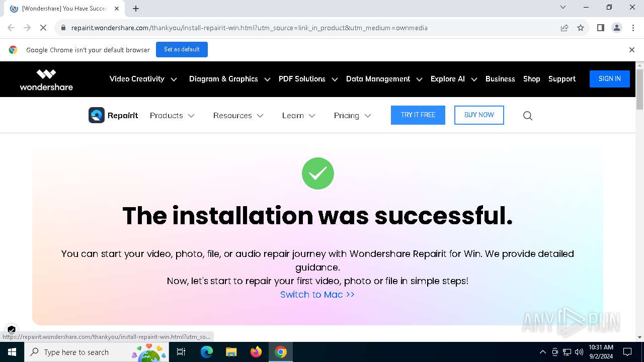The image size is (644, 362).
Task: Expand the PDF Solutions menu
Action: (x=308, y=79)
